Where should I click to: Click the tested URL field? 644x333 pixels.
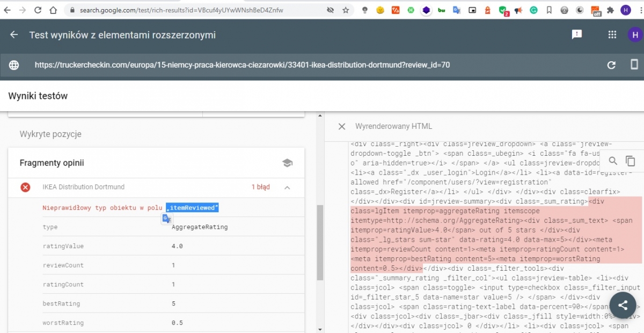241,65
